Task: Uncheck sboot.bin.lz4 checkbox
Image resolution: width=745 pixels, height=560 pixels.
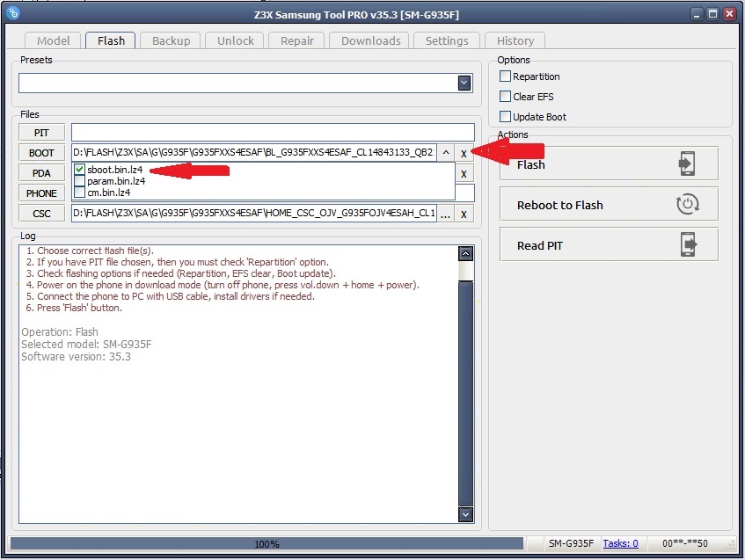Action: tap(79, 169)
